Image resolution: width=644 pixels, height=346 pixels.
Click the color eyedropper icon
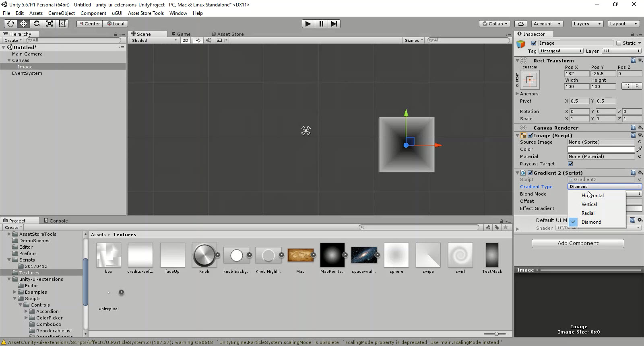click(639, 149)
